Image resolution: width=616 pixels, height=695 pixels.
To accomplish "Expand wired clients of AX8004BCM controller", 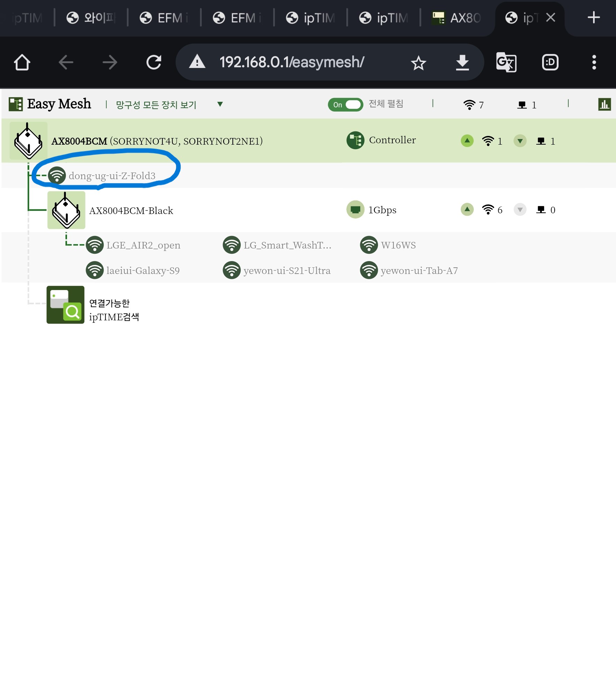I will [520, 141].
